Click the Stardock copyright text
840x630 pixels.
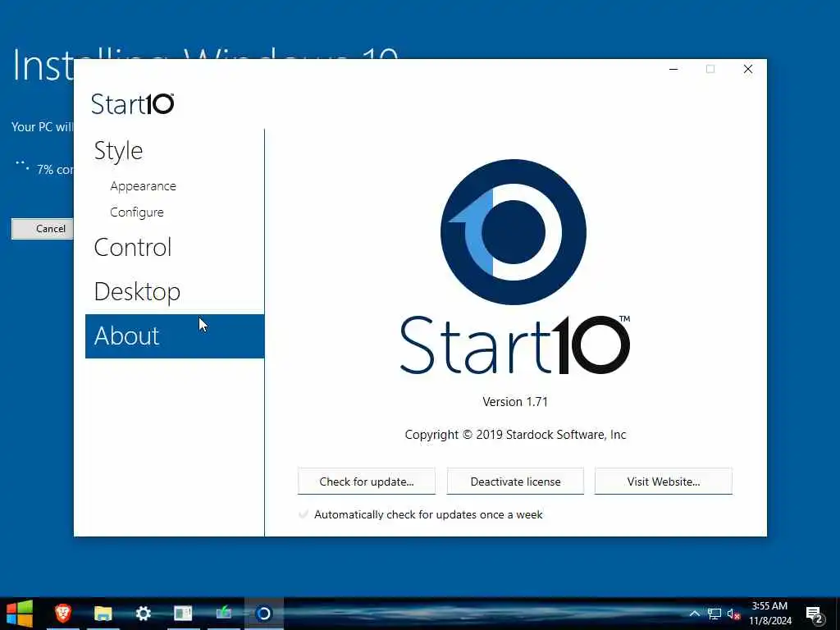[x=515, y=435]
